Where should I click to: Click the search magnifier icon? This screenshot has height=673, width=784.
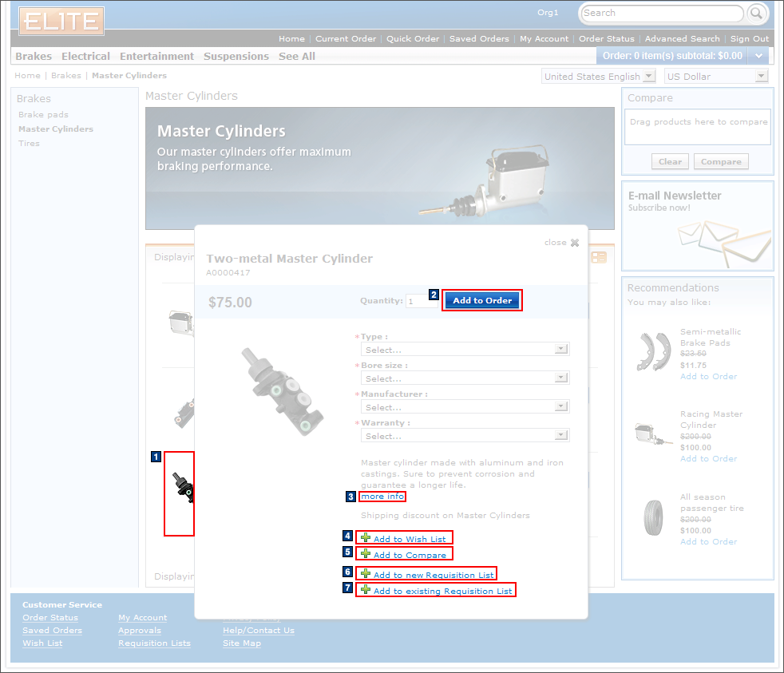(x=757, y=14)
